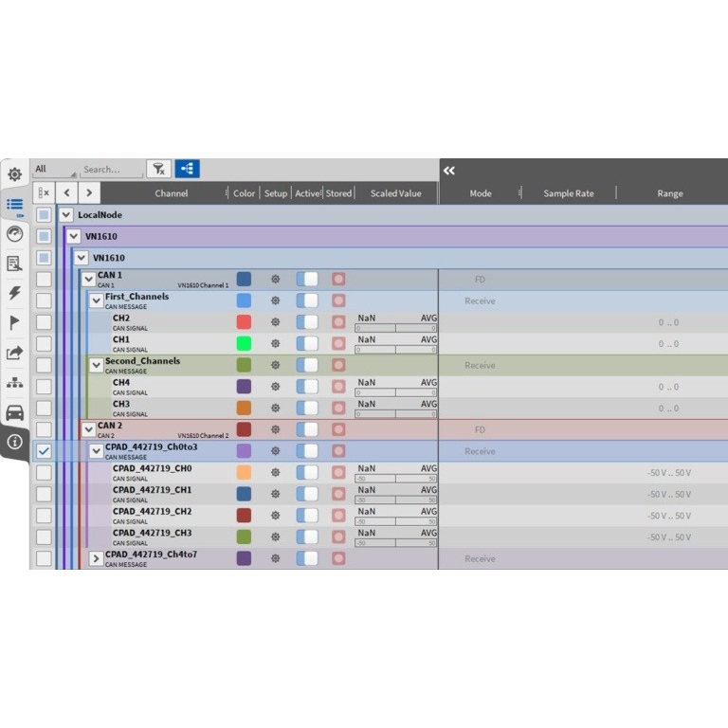The image size is (728, 728).
Task: Toggle Active switch for CPAD_442719_Ch4to7
Action: click(307, 558)
